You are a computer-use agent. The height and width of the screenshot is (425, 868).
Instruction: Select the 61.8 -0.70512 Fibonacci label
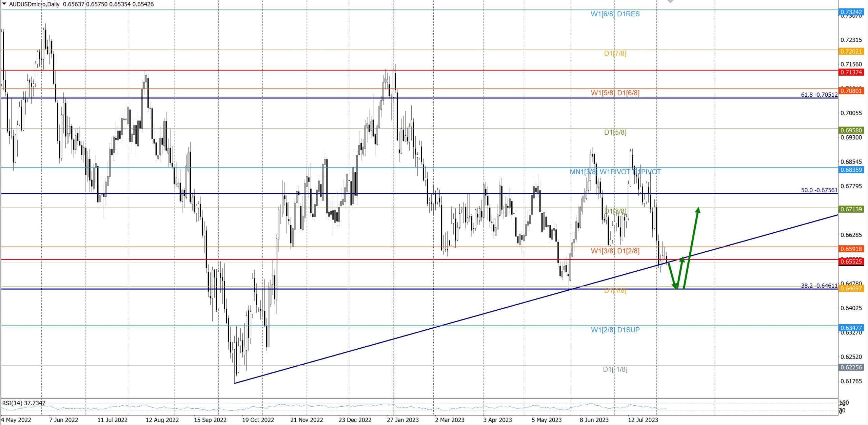[x=819, y=95]
